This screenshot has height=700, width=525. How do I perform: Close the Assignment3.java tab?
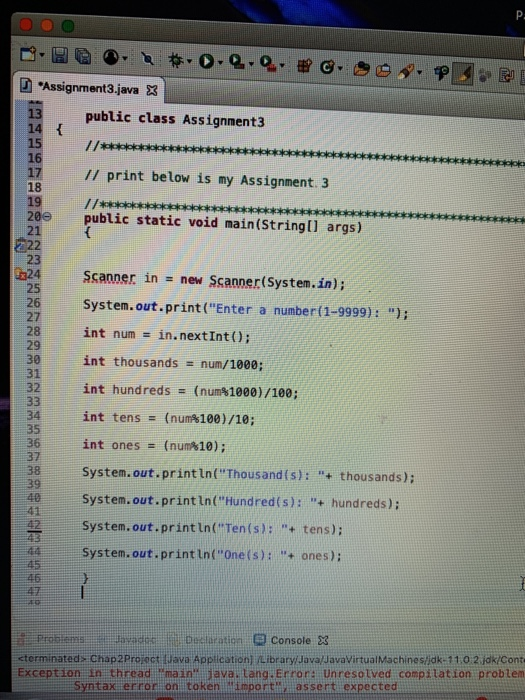152,90
